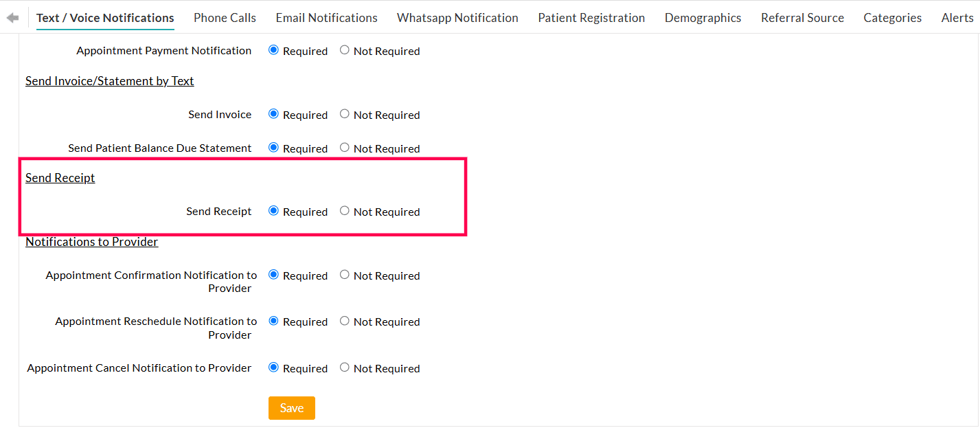Click the back arrow navigation icon
980x428 pixels.
(x=11, y=18)
